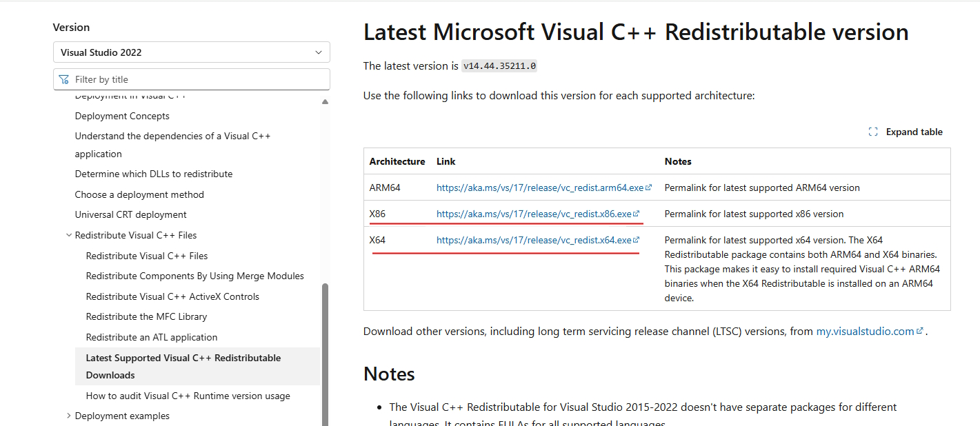Click the expand brackets icon beside Expand table
Viewport: 980px width, 426px height.
click(873, 132)
